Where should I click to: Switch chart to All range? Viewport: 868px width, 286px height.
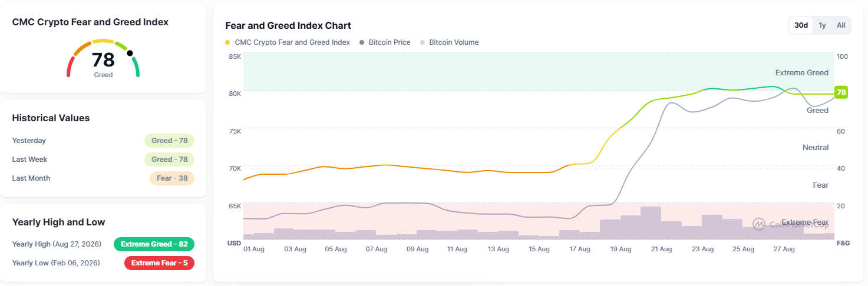pos(841,25)
